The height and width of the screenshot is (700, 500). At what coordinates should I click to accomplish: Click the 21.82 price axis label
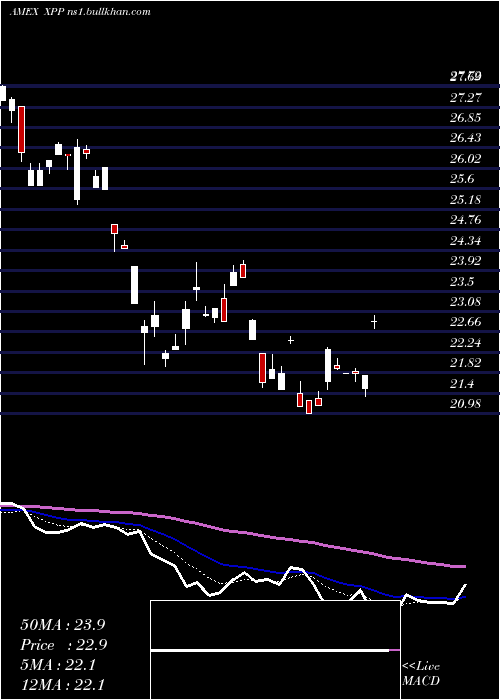(x=466, y=363)
